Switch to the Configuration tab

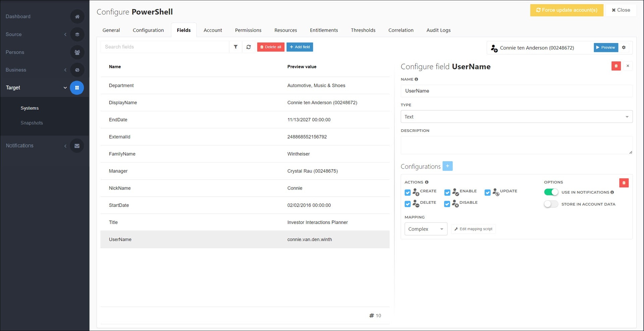(148, 30)
